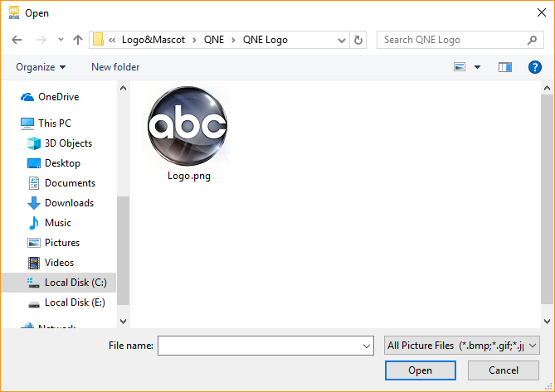Navigate to QNE folder in breadcrumb
Viewport: 555px width, 392px height.
(214, 40)
